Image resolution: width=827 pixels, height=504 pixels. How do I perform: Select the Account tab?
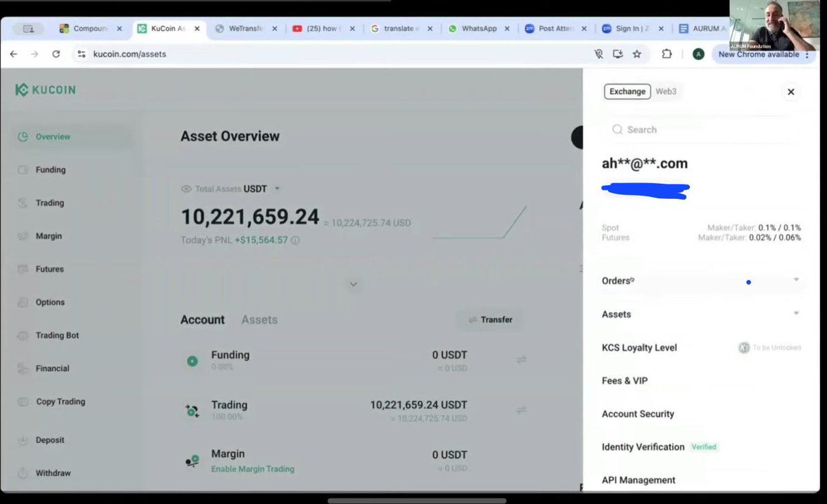coord(203,319)
